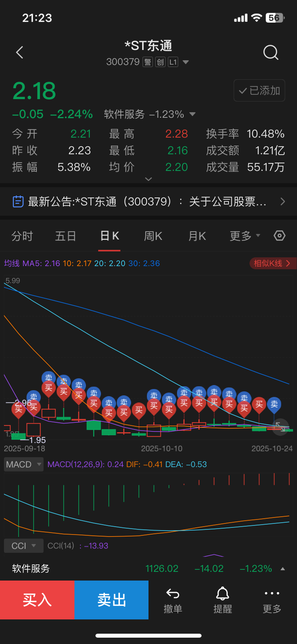Expand chart to fullscreen icon
This screenshot has width=297, height=644.
point(280,427)
